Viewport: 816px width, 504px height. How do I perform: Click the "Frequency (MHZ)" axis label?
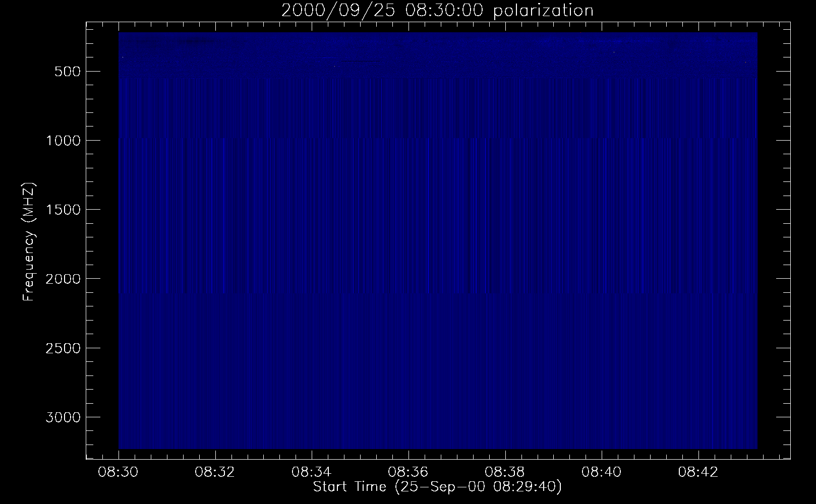(29, 241)
